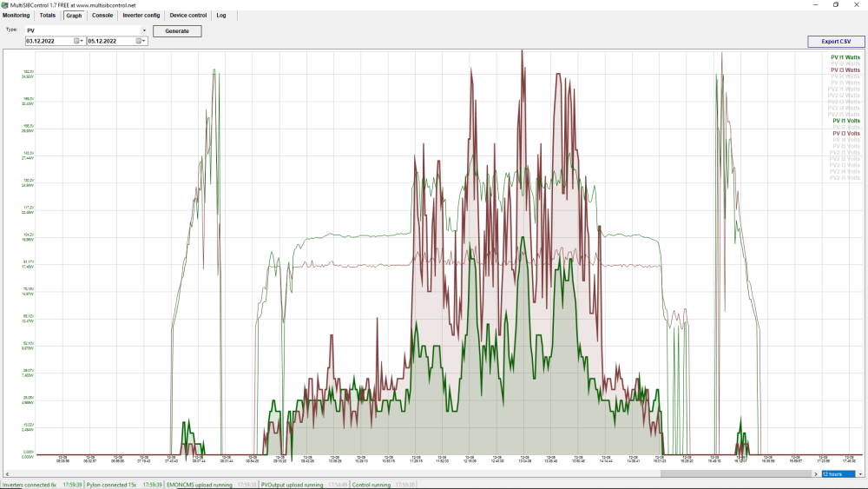Screen dimensions: 868x489
Task: Toggle the PV I4 Watts legend series
Action: (845, 76)
